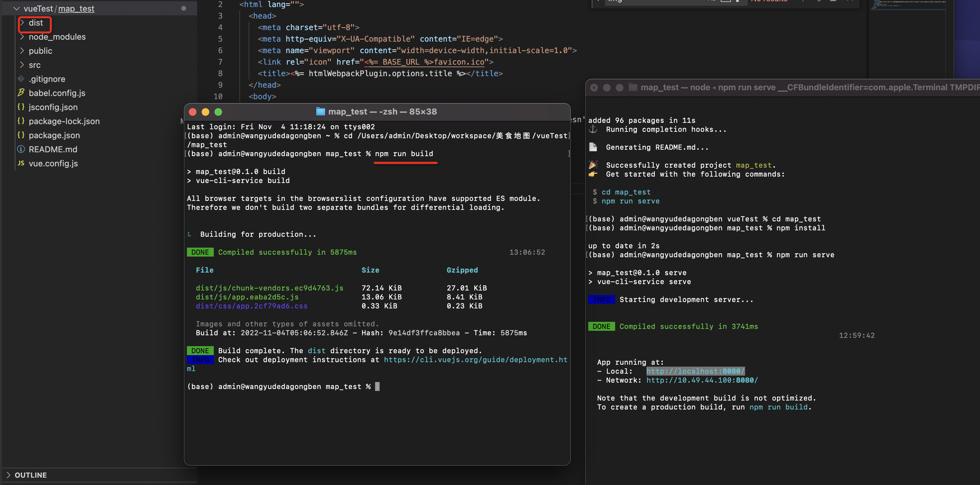This screenshot has width=980, height=485.
Task: Click the Babel icon beside babel.config.js
Action: click(21, 93)
